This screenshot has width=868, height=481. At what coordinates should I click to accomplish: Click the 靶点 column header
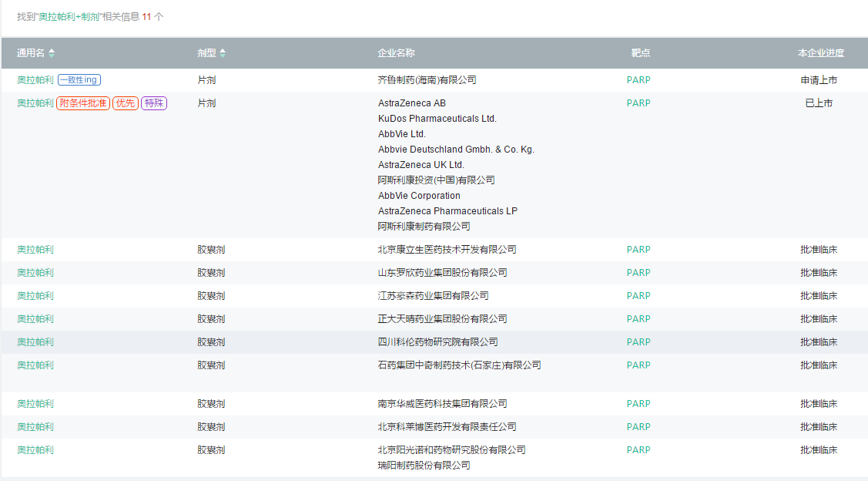tap(641, 53)
